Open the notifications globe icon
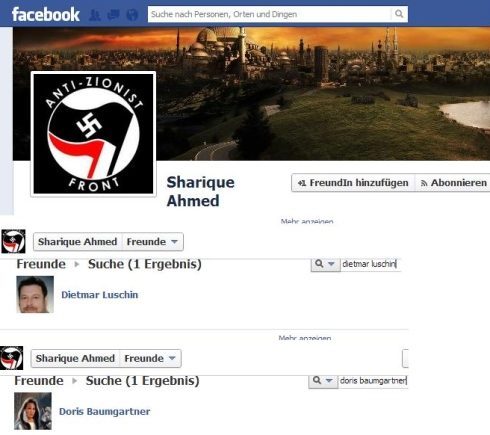 (x=132, y=15)
